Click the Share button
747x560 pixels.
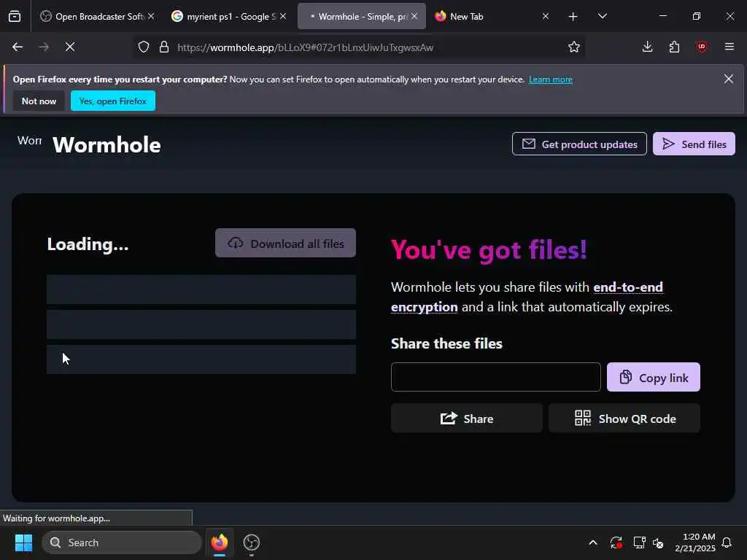(x=466, y=418)
